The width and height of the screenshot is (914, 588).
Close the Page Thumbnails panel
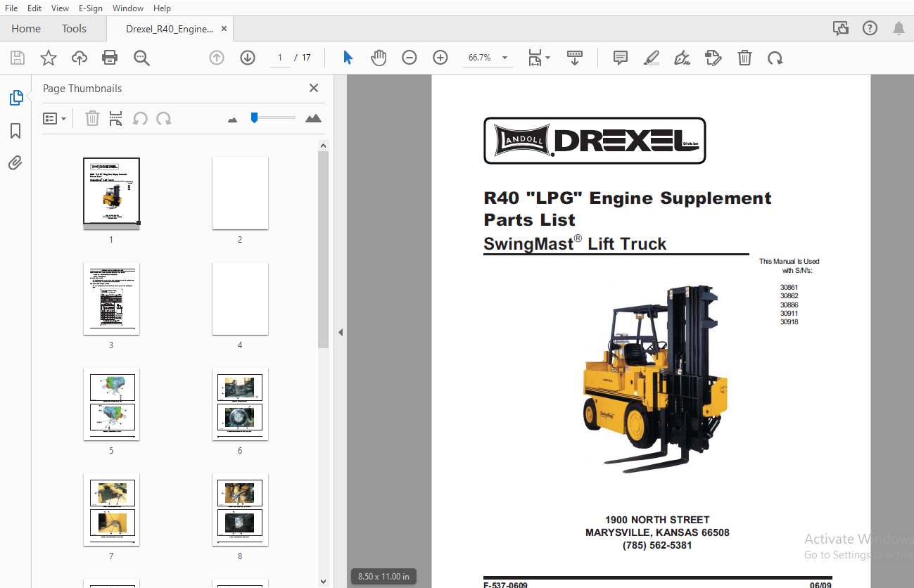click(314, 88)
